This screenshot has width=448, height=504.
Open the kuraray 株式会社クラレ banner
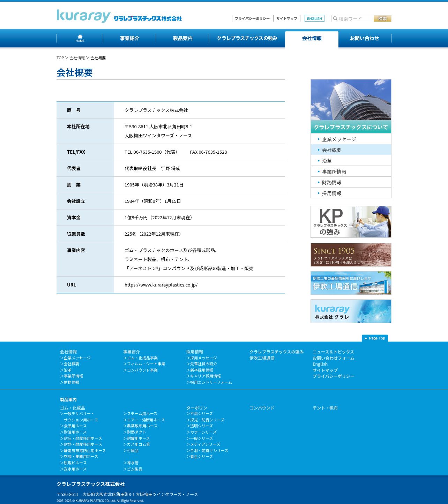pyautogui.click(x=351, y=311)
